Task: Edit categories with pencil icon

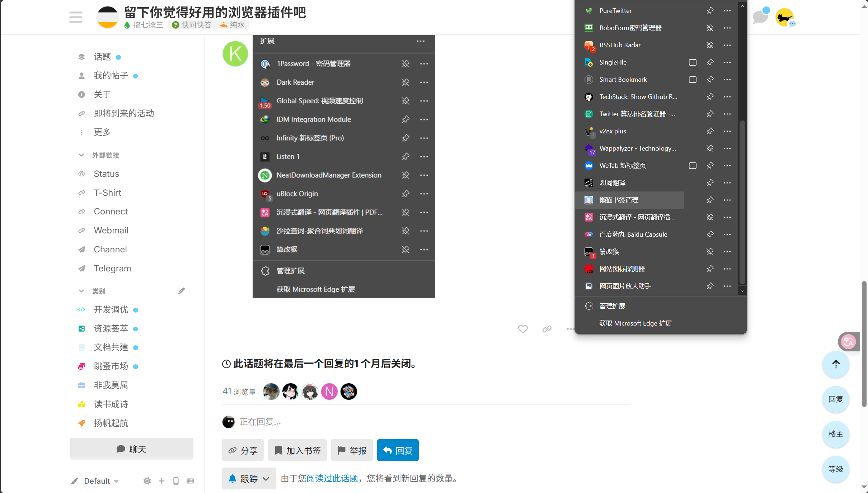Action: coord(182,291)
